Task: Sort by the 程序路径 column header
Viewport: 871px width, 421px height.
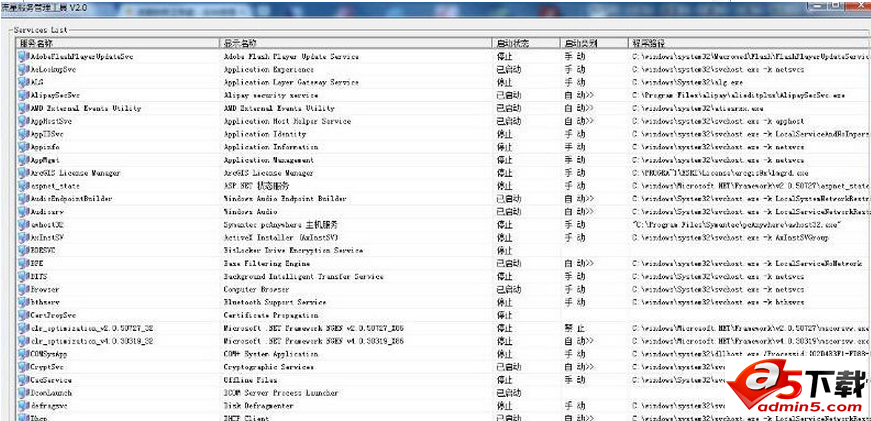Action: pos(749,43)
